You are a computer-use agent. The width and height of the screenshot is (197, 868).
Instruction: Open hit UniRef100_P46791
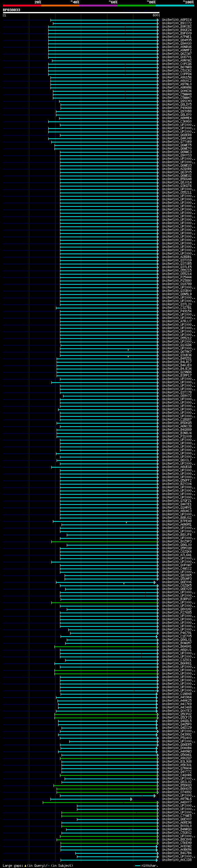tap(176, 633)
